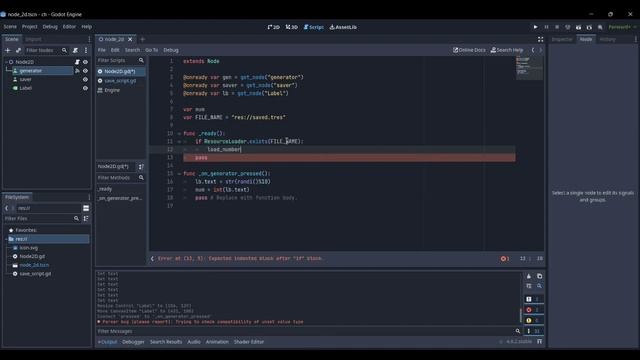The image size is (640, 360).
Task: Toggle visibility of the Label node
Action: [85, 88]
